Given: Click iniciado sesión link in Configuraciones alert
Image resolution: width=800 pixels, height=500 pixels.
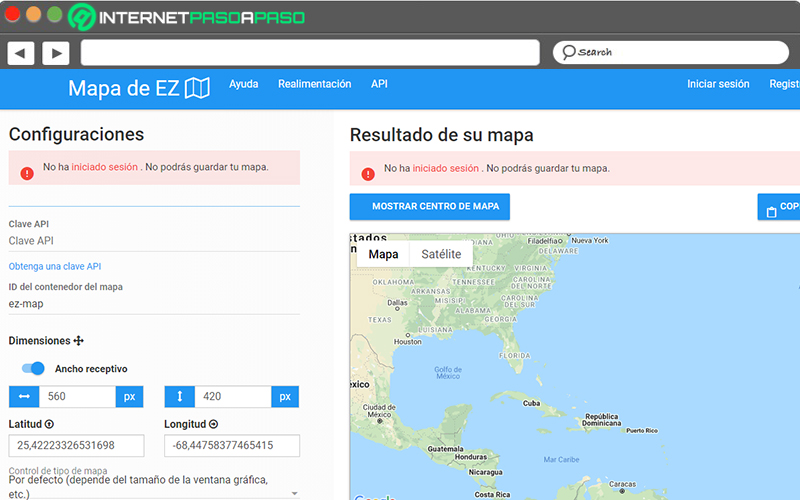Looking at the screenshot, I should tap(105, 167).
